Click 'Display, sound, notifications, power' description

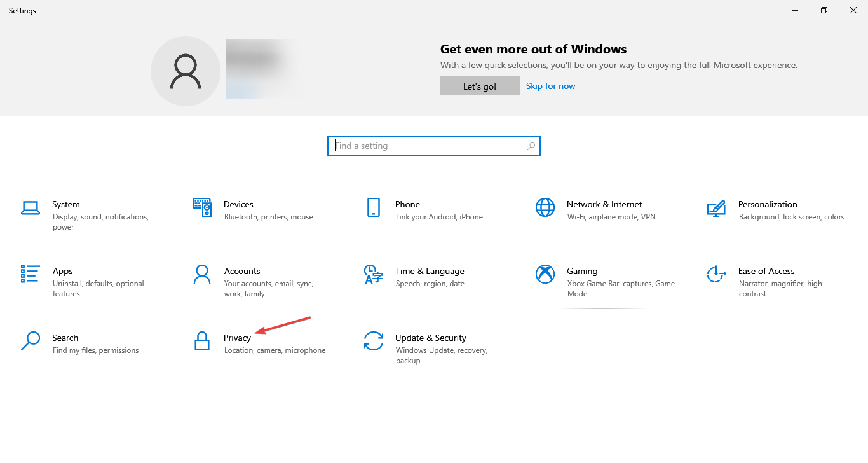100,222
